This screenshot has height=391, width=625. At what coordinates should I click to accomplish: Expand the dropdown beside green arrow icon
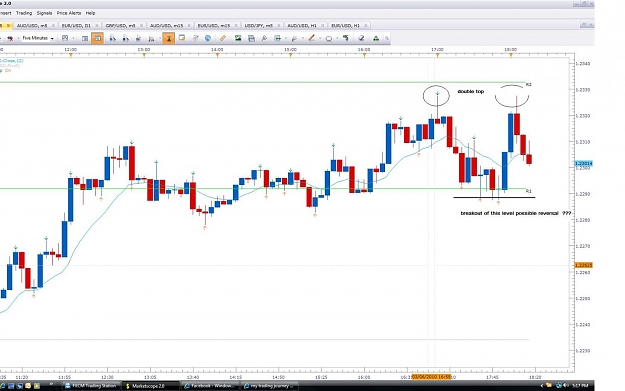286,38
